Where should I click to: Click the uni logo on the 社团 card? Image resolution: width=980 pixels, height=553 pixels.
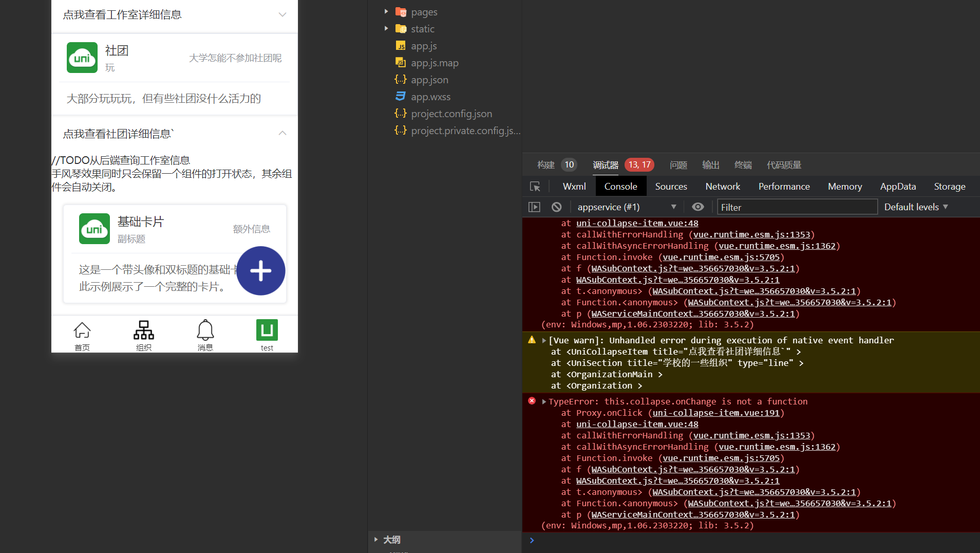click(82, 58)
